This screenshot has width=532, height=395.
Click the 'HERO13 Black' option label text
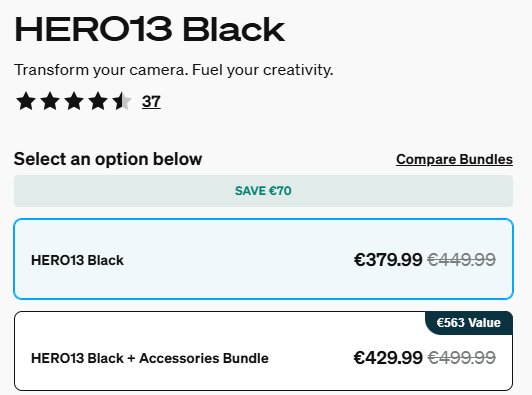pyautogui.click(x=77, y=260)
